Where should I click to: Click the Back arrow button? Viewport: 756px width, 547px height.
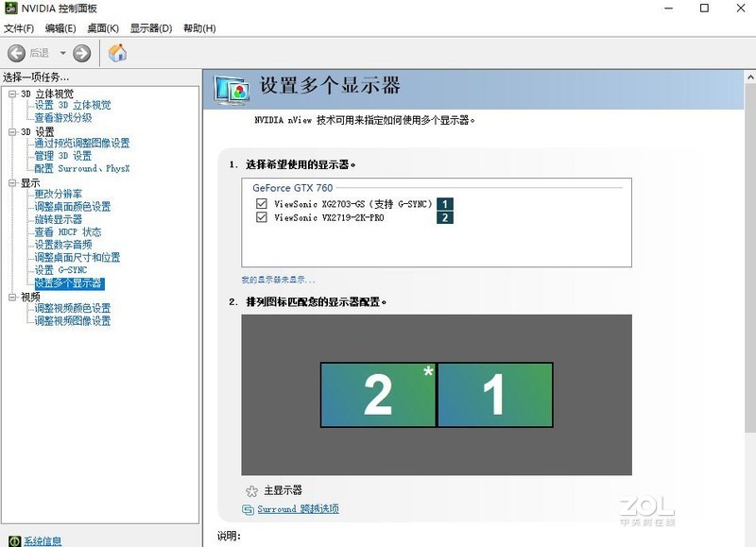pos(16,53)
